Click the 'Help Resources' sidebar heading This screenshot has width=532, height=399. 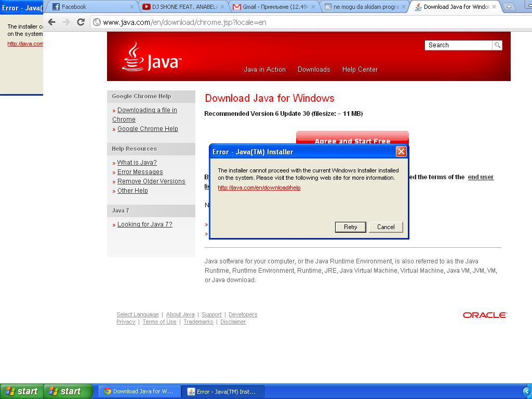pyautogui.click(x=135, y=149)
